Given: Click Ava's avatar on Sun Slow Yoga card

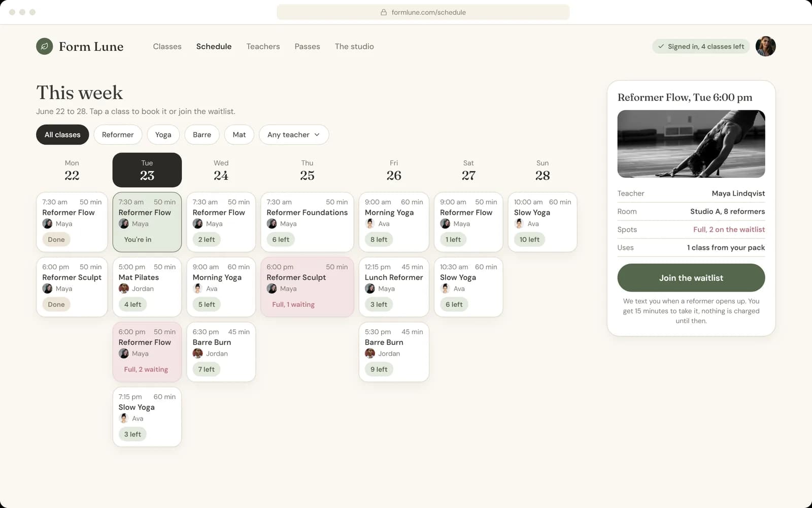Looking at the screenshot, I should pyautogui.click(x=519, y=224).
